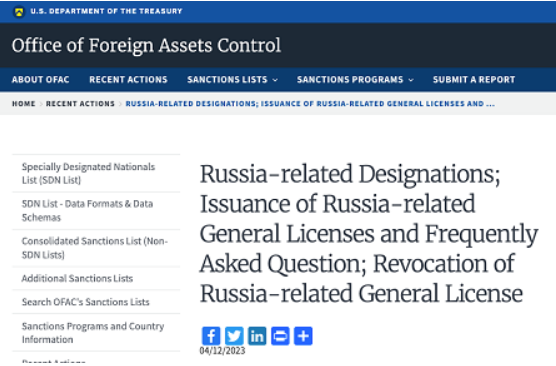The height and width of the screenshot is (366, 556).
Task: Click the Home breadcrumb link
Action: [24, 104]
